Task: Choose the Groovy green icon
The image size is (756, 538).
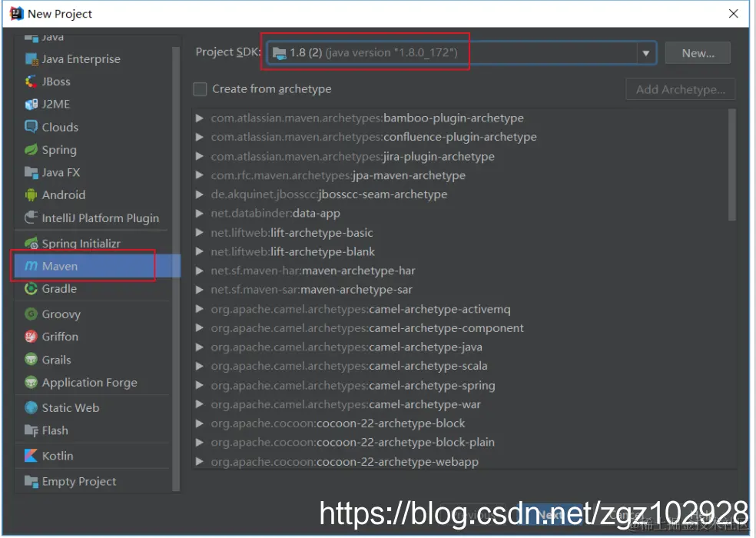Action: pyautogui.click(x=31, y=314)
